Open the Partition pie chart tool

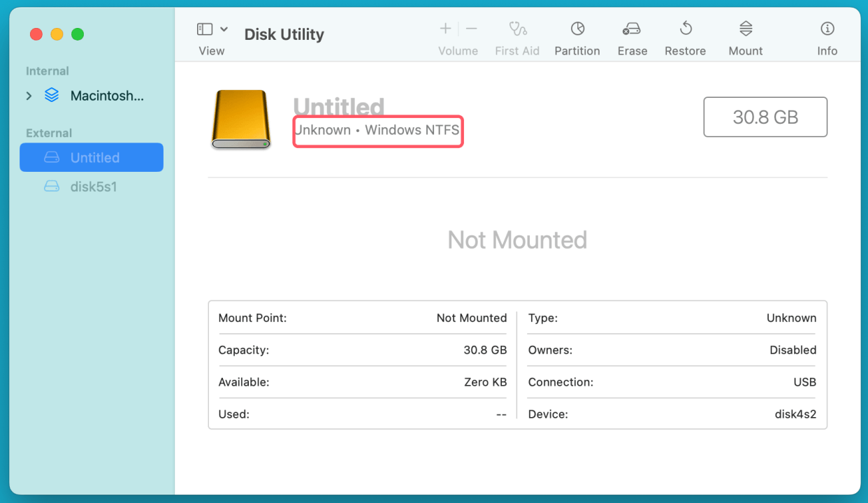577,29
